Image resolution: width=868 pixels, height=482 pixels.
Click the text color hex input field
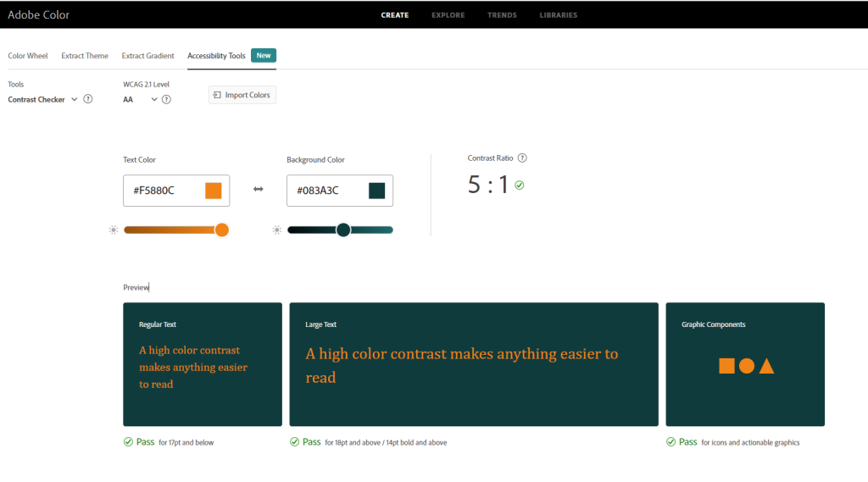[x=161, y=191]
